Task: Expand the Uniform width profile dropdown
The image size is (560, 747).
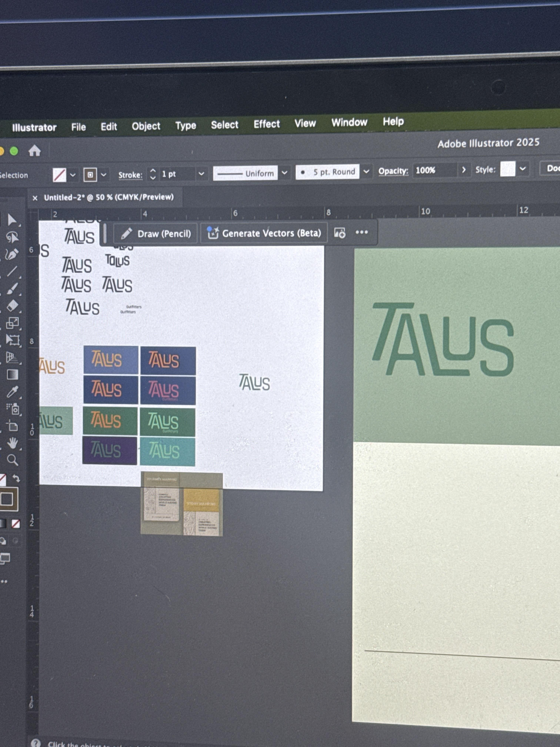Action: tap(285, 173)
